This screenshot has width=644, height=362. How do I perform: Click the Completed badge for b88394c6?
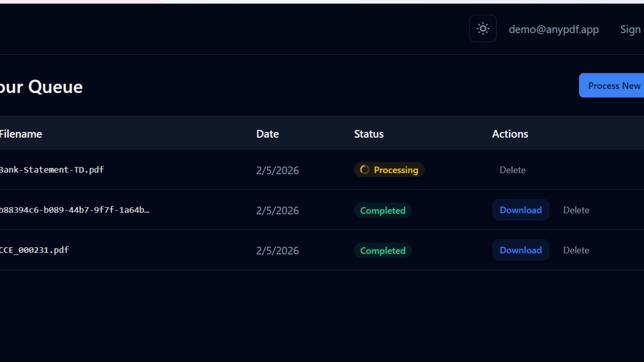point(383,210)
